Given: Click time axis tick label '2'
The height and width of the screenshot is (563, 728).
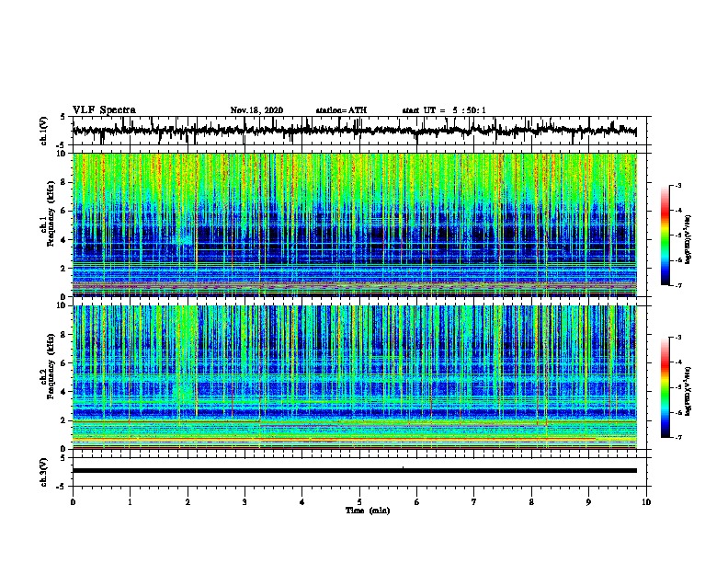Looking at the screenshot, I should pyautogui.click(x=188, y=502).
